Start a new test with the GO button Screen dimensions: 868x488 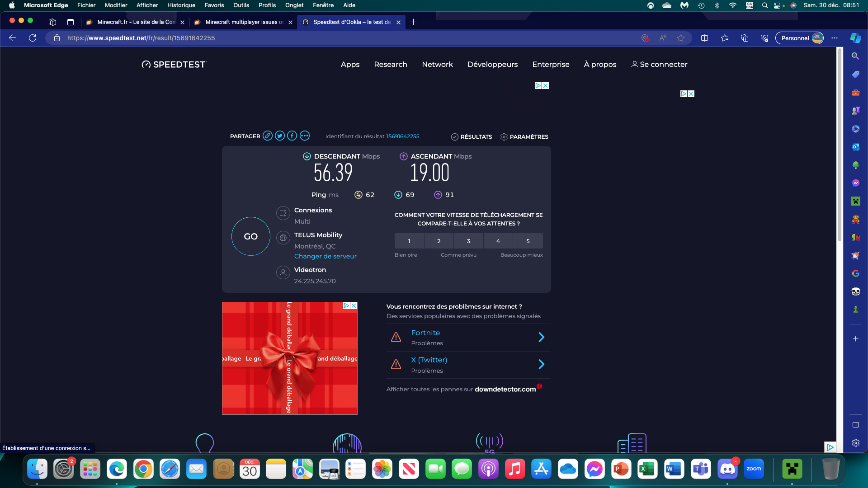click(251, 236)
